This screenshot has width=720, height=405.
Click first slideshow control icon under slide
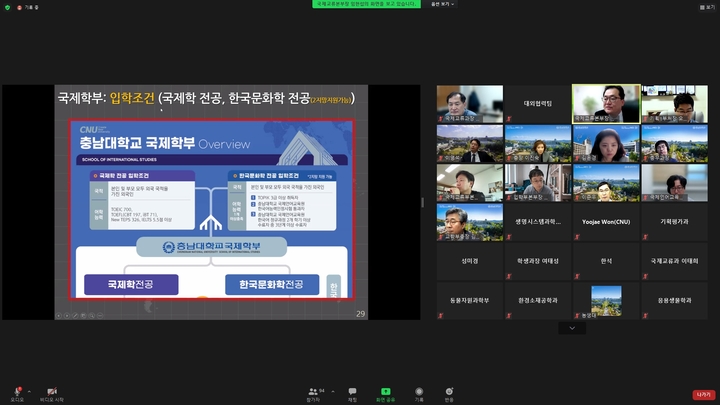[59, 315]
